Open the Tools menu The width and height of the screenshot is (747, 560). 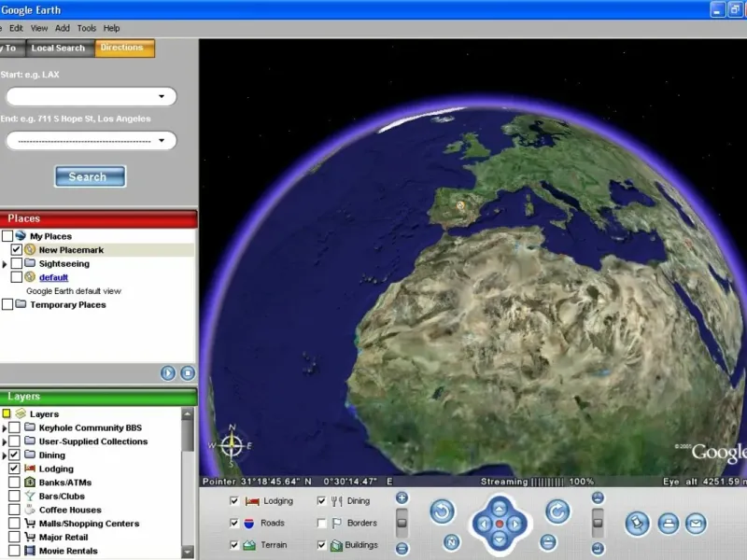pos(87,28)
